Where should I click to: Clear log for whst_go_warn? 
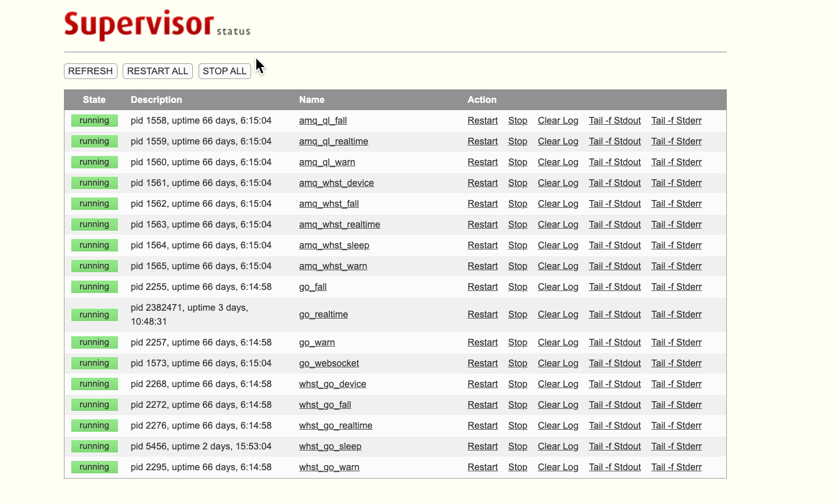pyautogui.click(x=558, y=467)
